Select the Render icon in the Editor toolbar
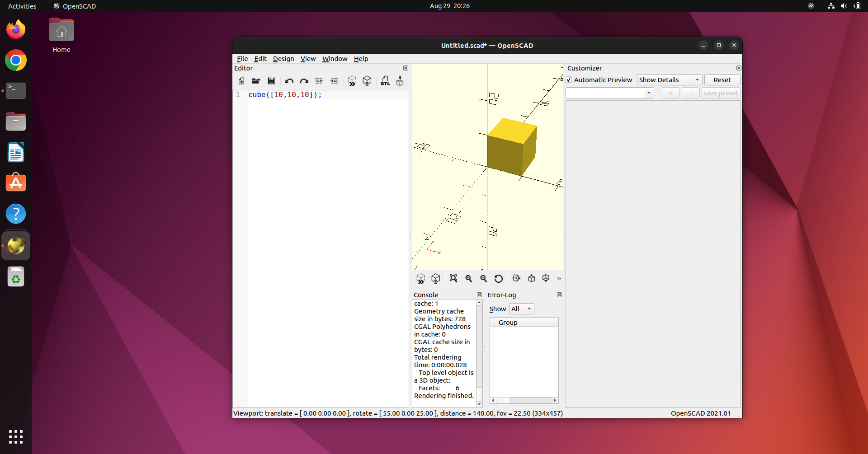 click(367, 81)
